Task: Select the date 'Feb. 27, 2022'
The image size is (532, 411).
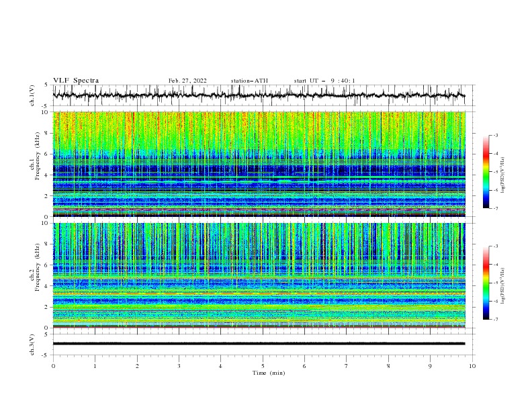Action: click(x=187, y=81)
